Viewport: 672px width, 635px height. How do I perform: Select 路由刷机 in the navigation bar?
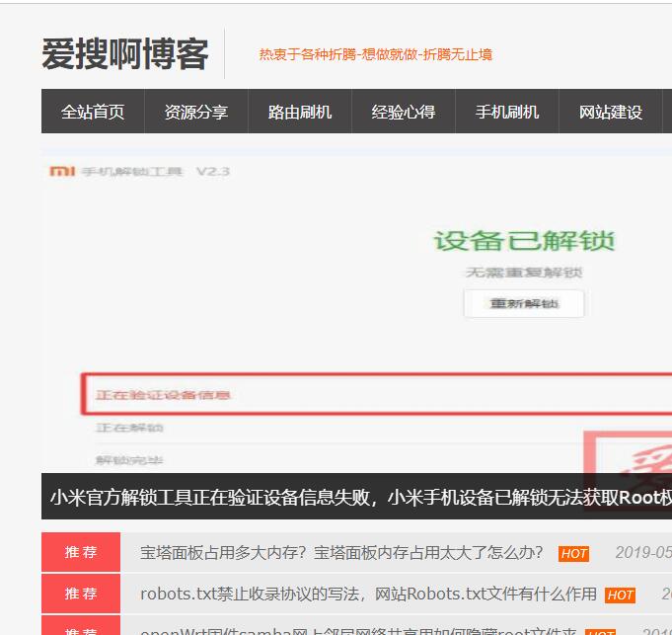[x=300, y=112]
